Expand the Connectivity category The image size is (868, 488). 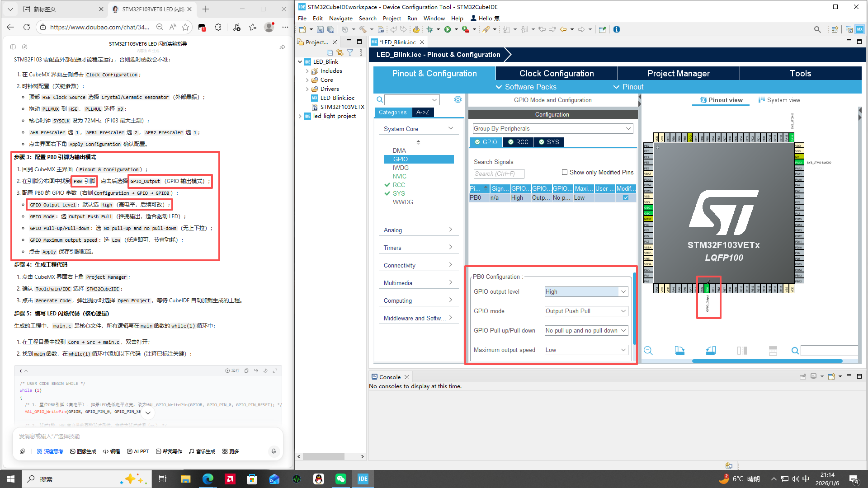click(x=418, y=265)
